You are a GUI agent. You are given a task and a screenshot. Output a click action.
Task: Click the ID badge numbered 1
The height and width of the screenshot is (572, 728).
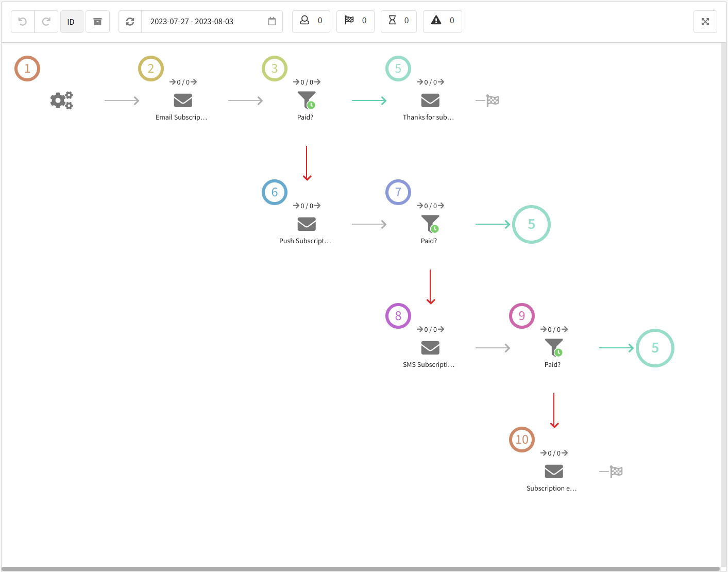pyautogui.click(x=27, y=69)
